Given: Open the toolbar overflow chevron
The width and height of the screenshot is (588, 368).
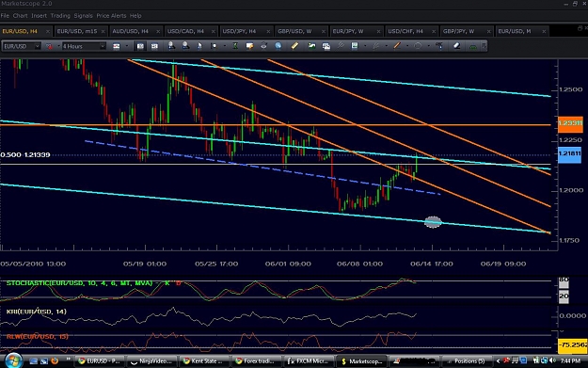Looking at the screenshot, I should 484,46.
